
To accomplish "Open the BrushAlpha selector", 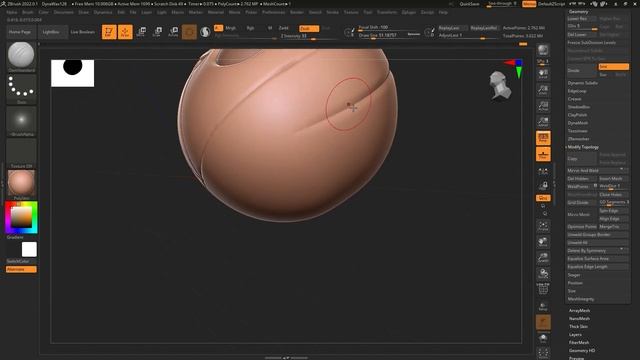I will 21,121.
